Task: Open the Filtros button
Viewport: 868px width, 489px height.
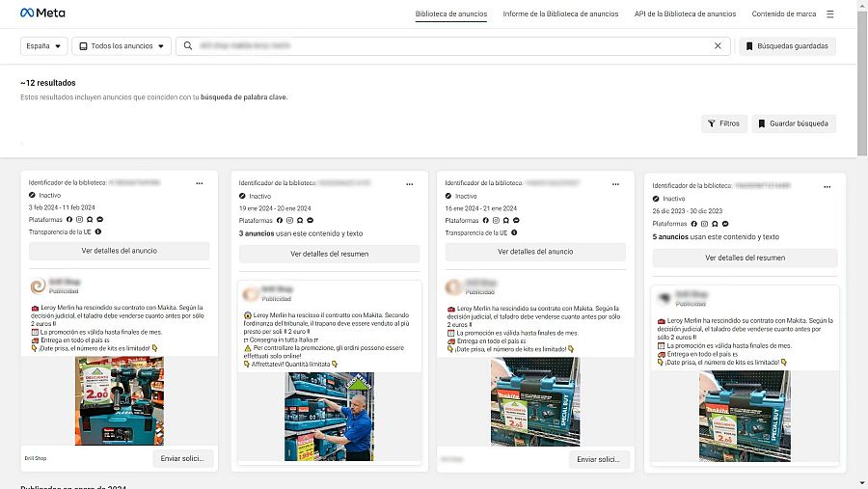Action: click(724, 123)
